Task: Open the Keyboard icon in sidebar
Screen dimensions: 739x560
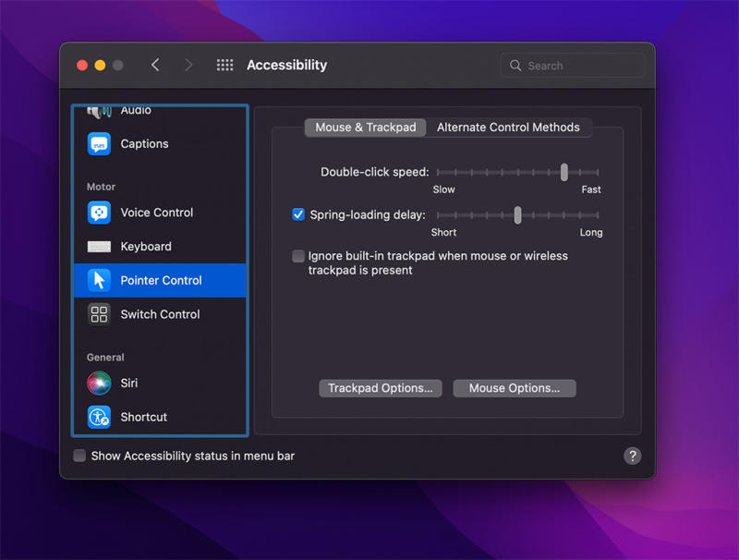Action: [99, 247]
